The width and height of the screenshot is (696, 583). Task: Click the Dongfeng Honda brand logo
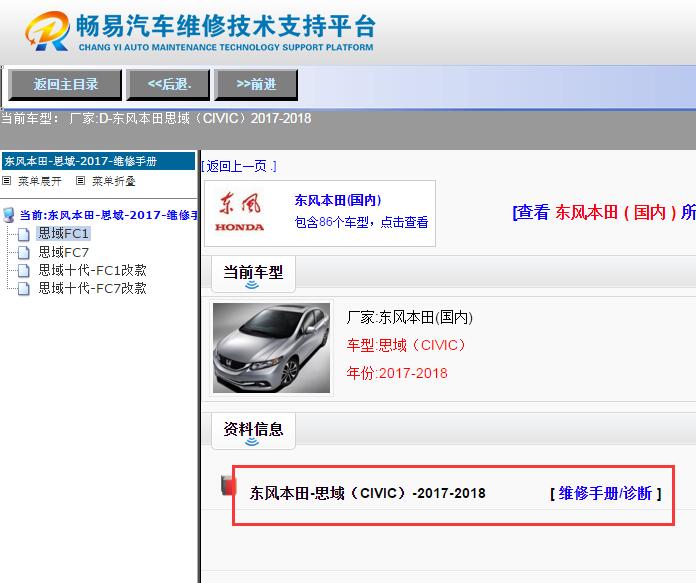(240, 212)
